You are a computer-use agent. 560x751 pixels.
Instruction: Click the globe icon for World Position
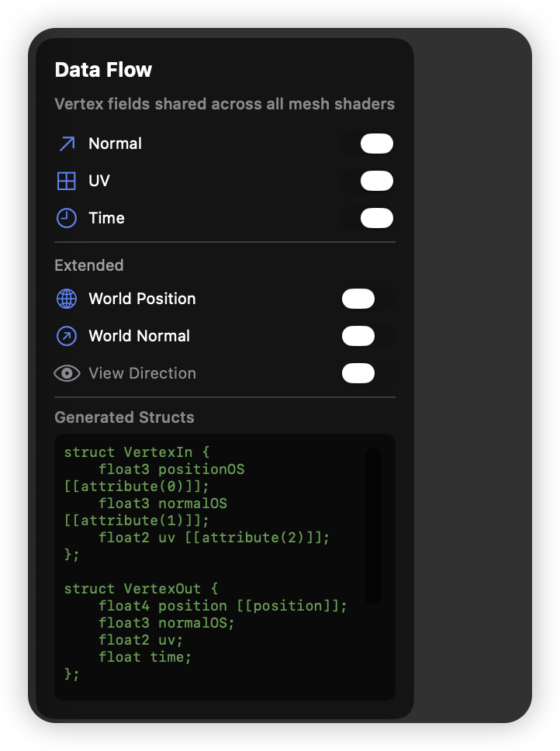(67, 299)
